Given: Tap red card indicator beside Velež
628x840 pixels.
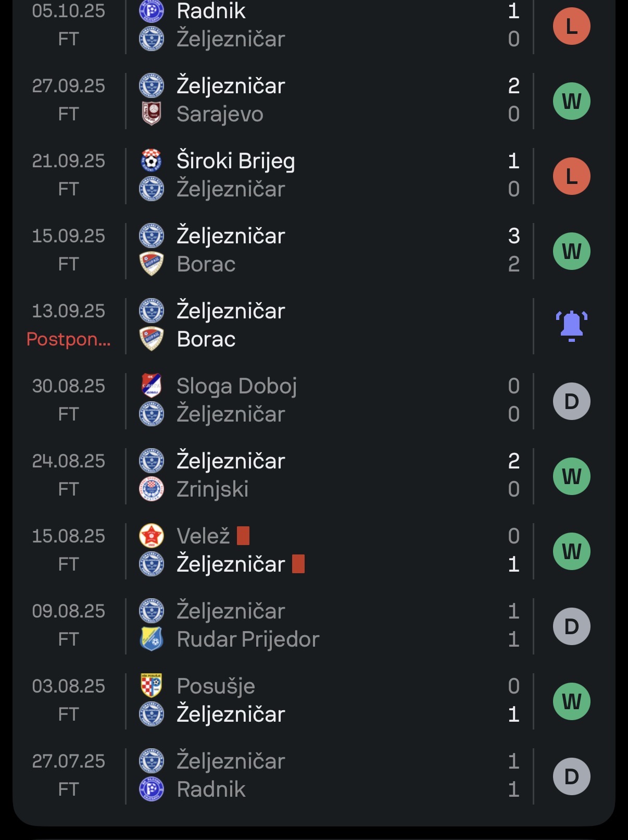Looking at the screenshot, I should (243, 536).
